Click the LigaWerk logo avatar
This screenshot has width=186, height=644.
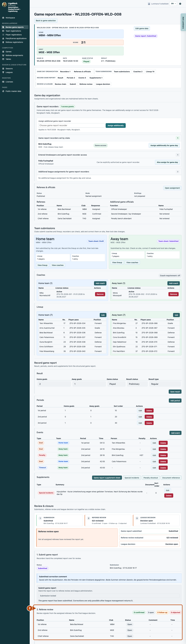click(4, 5)
